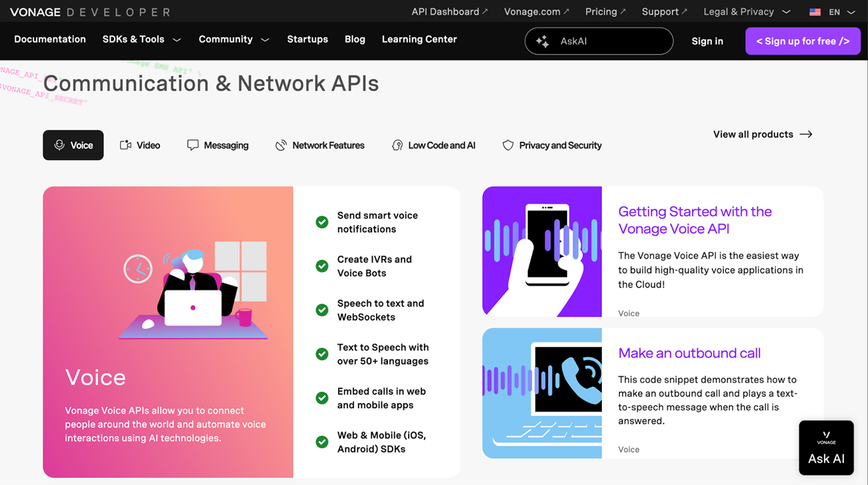Click the external arrow beside Pricing
This screenshot has width=868, height=485.
(x=623, y=11)
